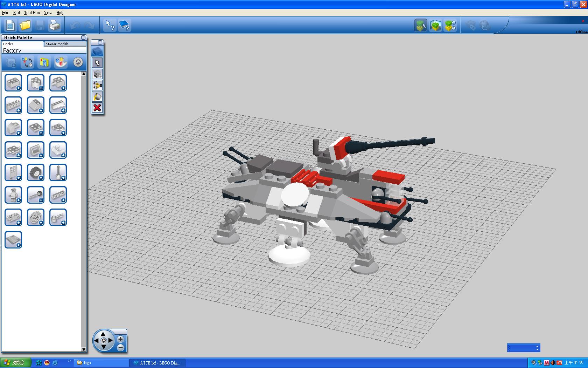Reset the camera view with center button
Screen dimensions: 588x368
103,340
